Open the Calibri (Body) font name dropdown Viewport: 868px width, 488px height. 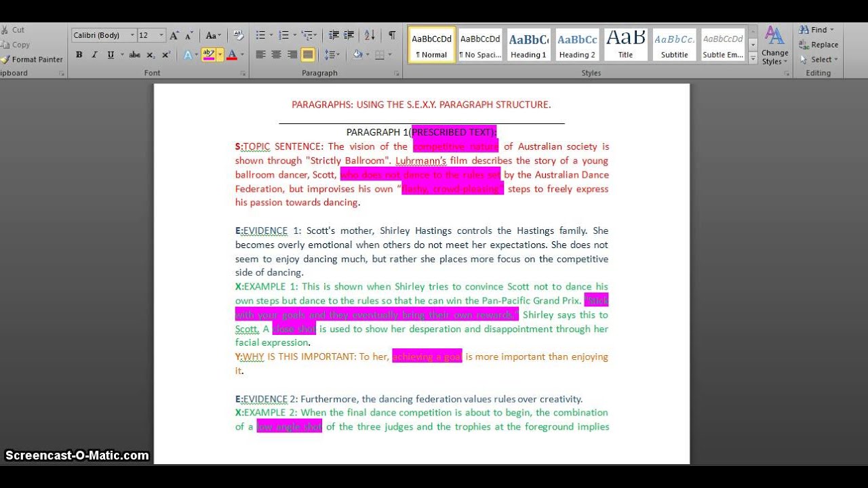tap(132, 35)
